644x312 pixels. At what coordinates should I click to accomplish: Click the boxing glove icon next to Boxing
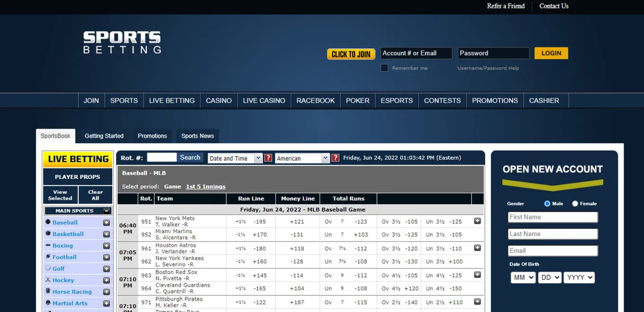[48, 245]
